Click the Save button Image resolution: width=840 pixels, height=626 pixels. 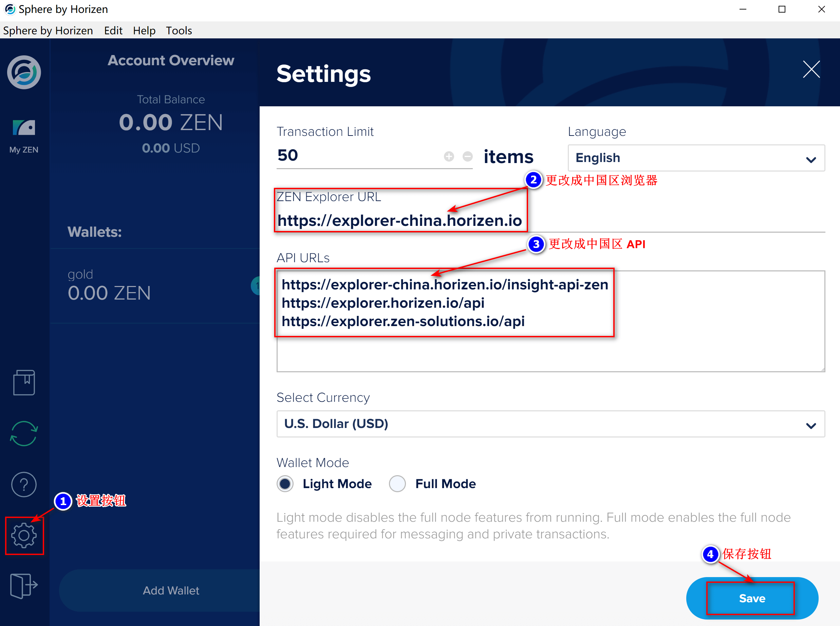coord(752,598)
